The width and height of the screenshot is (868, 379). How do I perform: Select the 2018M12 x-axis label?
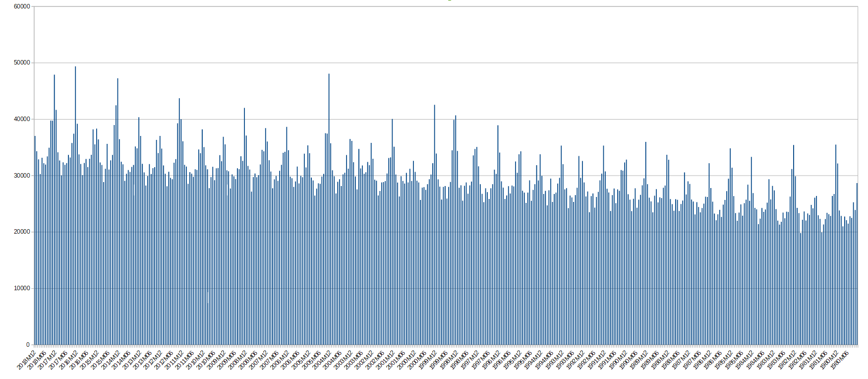click(x=27, y=360)
